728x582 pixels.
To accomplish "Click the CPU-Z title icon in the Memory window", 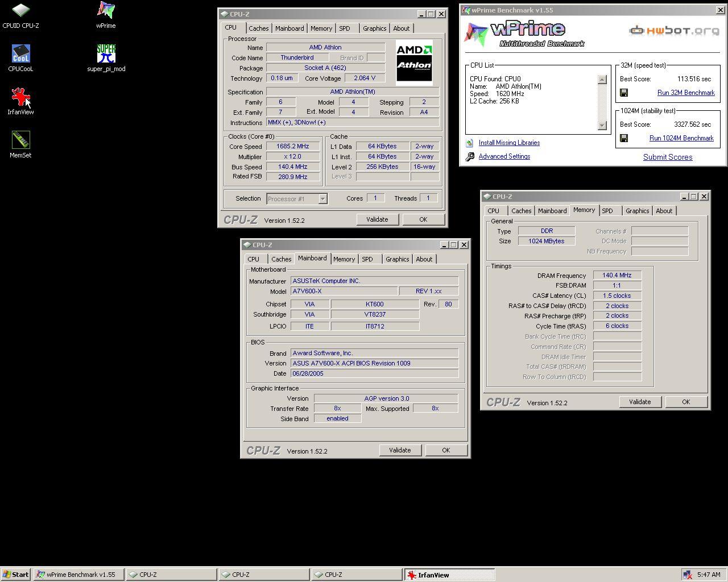I will click(x=487, y=197).
